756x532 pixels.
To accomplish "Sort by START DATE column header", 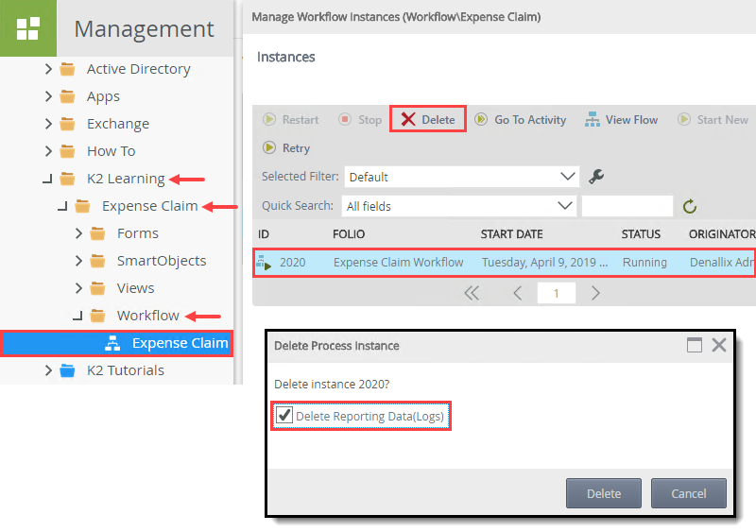I will [x=511, y=234].
